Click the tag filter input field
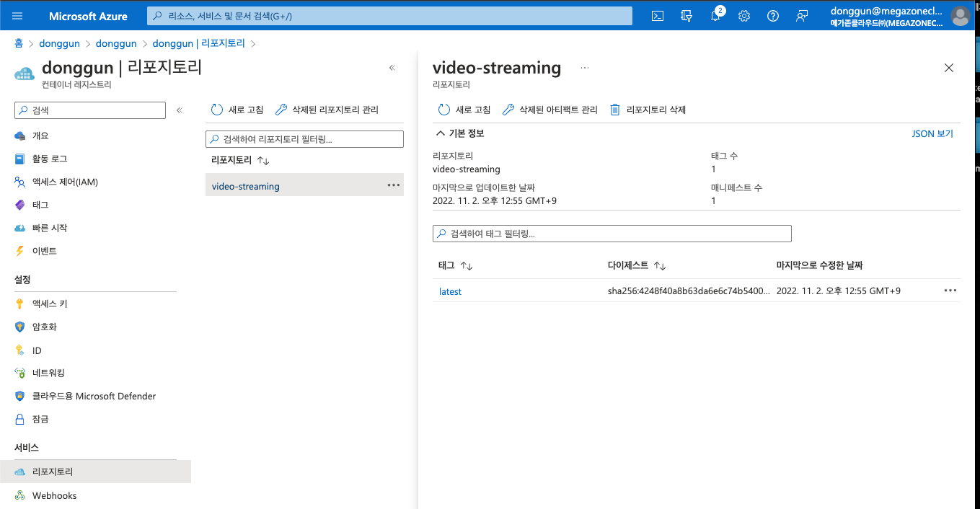The width and height of the screenshot is (980, 509). pos(612,234)
